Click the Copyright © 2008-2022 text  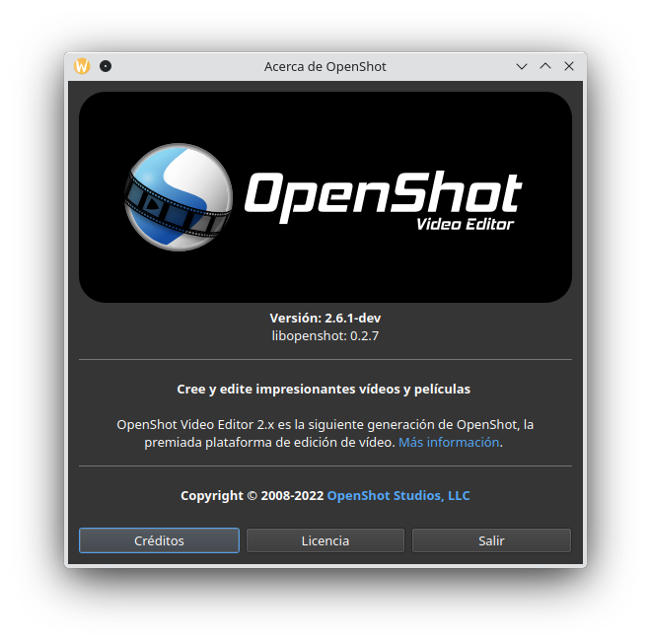252,495
